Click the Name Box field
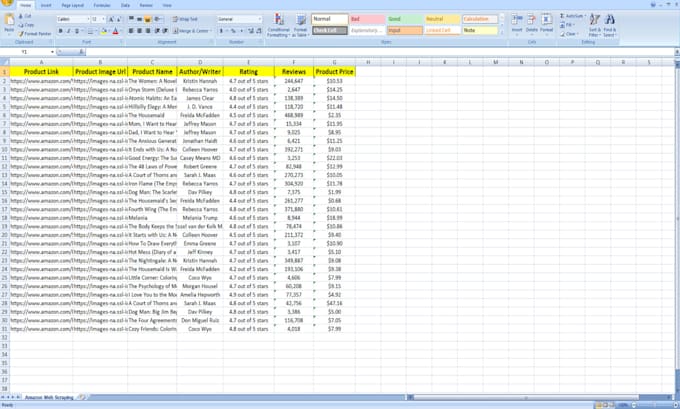Image resolution: width=680 pixels, height=409 pixels. pos(28,52)
